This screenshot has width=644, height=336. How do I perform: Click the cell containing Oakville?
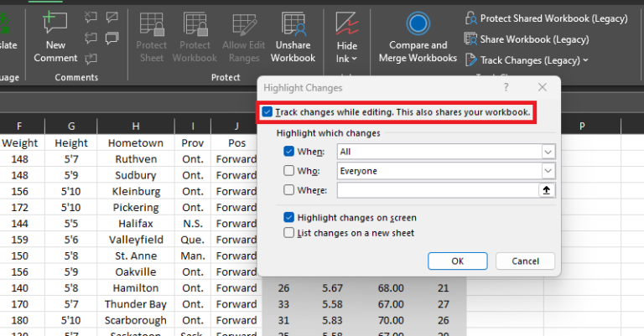[136, 271]
